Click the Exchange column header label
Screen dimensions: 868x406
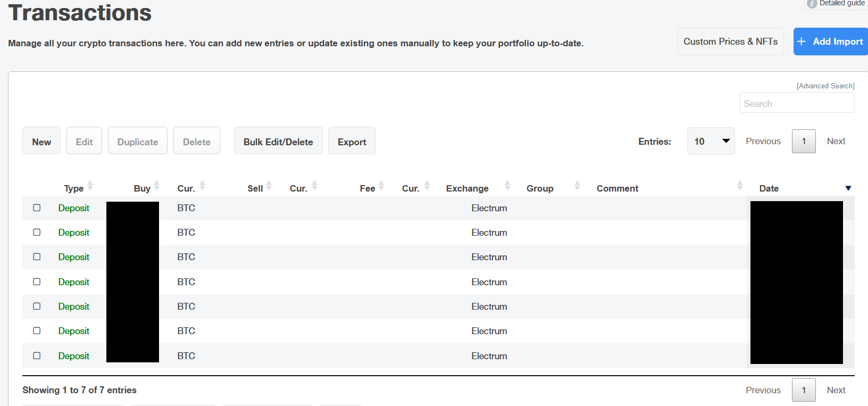(467, 188)
